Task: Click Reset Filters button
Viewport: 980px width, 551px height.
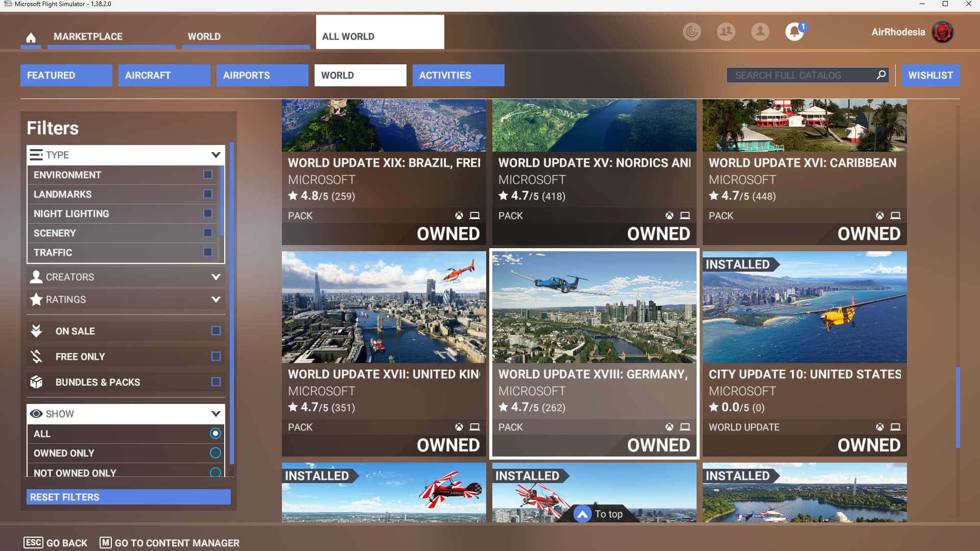Action: click(129, 497)
